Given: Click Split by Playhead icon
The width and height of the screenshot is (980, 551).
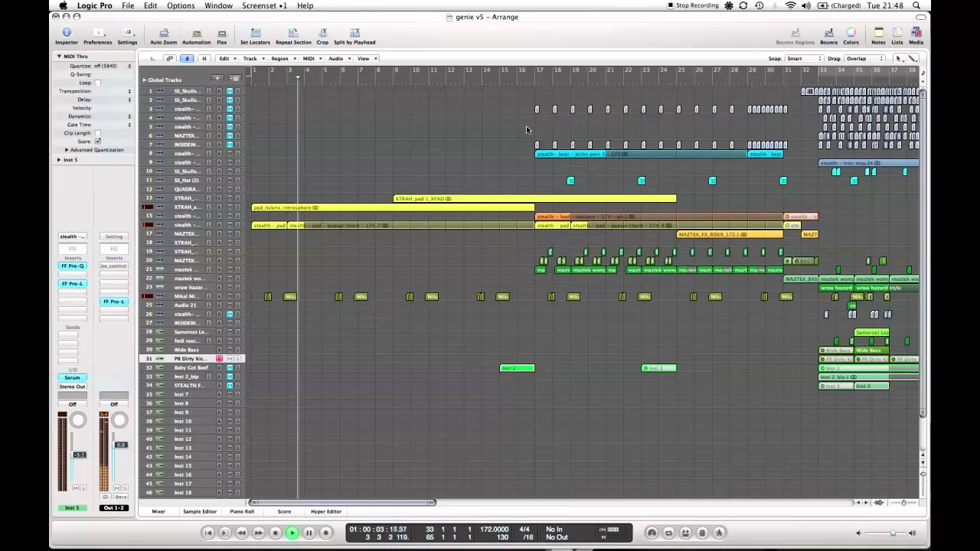Looking at the screenshot, I should pos(354,32).
